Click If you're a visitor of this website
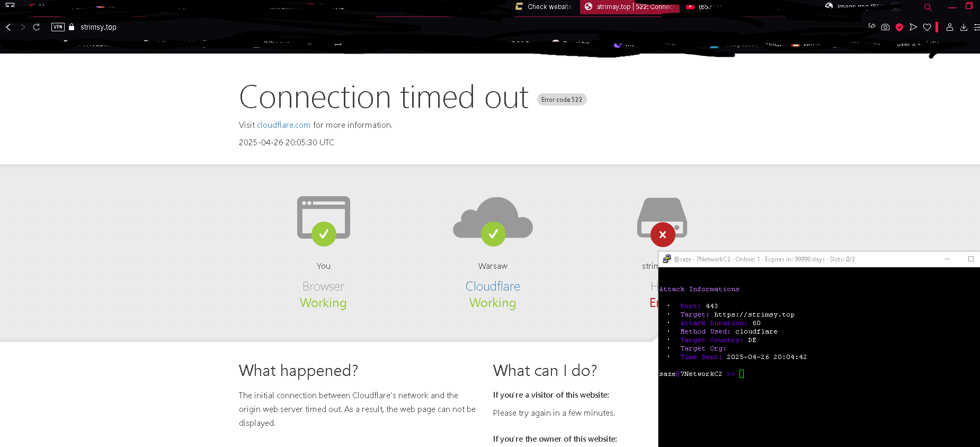The image size is (980, 447). click(x=551, y=395)
